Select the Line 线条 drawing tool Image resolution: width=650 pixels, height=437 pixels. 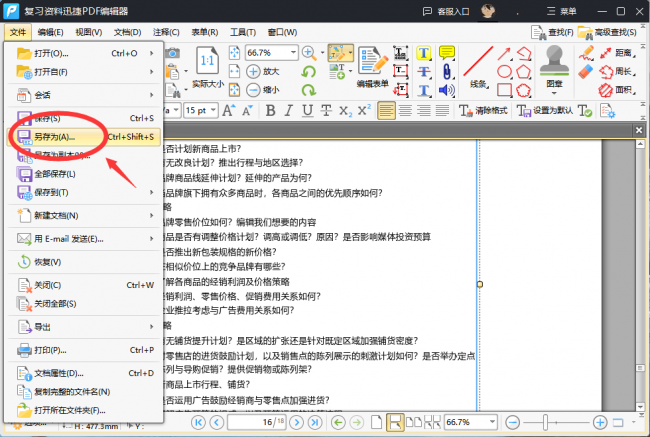pyautogui.click(x=478, y=66)
